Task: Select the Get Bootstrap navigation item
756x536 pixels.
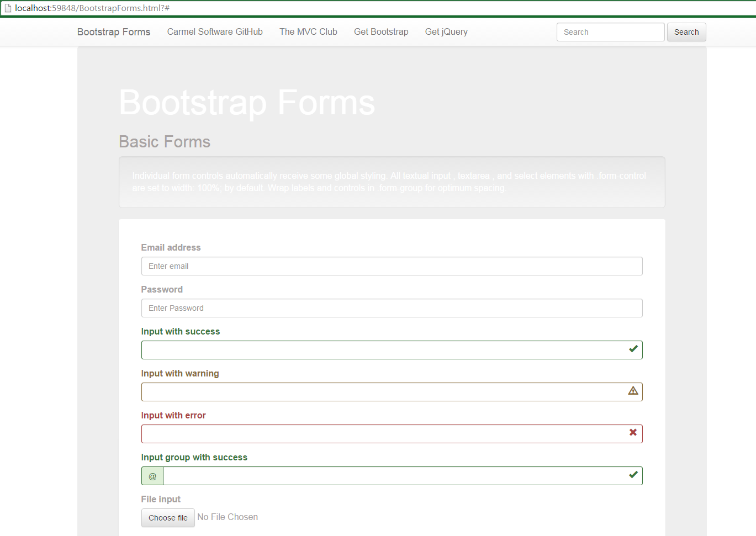Action: point(381,31)
